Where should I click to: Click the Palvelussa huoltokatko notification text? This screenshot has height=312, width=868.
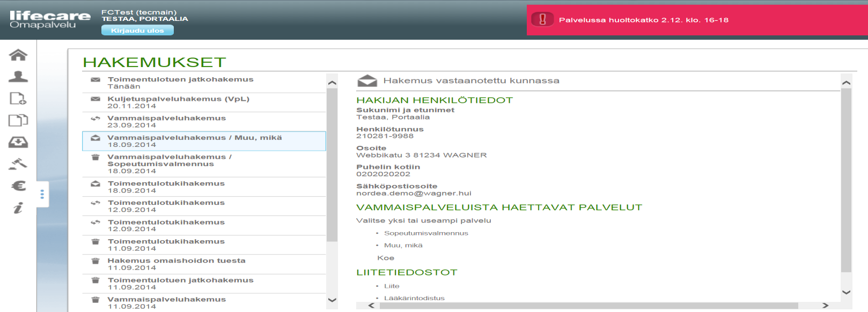644,20
